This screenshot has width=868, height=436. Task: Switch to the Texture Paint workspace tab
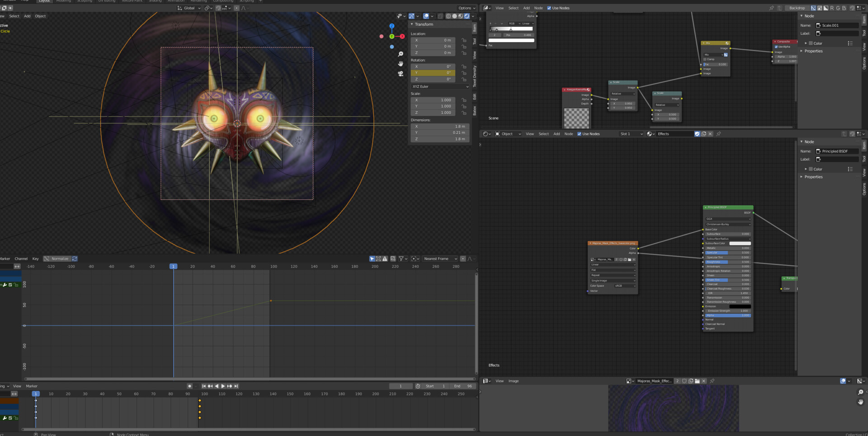click(x=132, y=1)
